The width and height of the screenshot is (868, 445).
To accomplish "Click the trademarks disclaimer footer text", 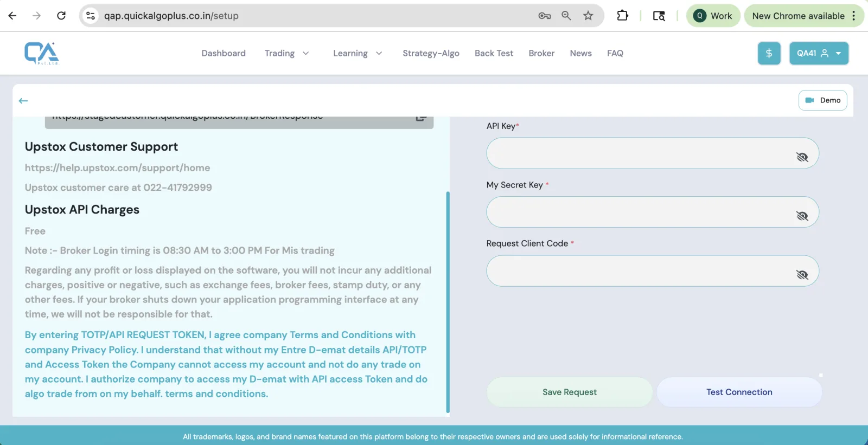I will tap(433, 436).
